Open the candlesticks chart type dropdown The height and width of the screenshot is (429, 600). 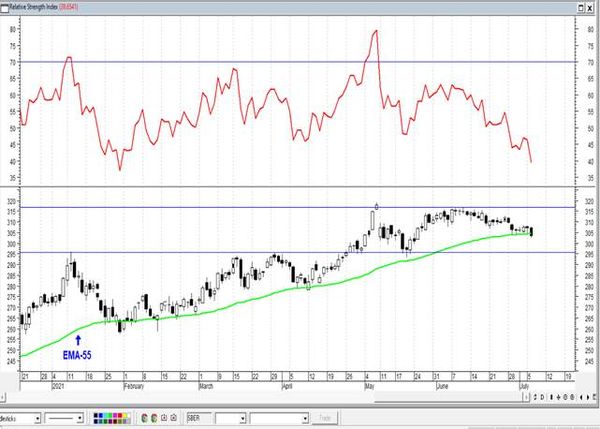38,418
